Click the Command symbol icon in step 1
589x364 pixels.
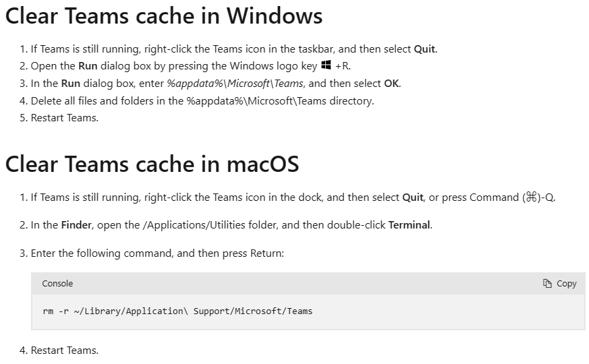pyautogui.click(x=531, y=197)
